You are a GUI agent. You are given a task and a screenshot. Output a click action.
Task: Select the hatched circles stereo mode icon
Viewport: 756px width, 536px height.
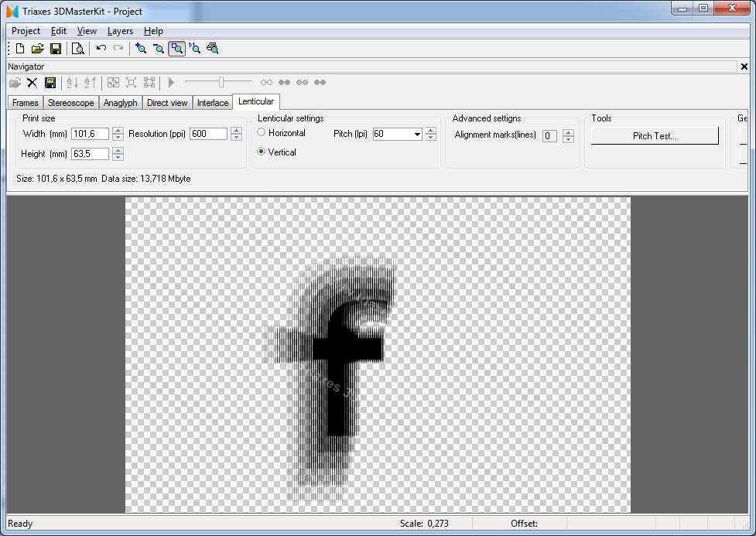point(303,83)
